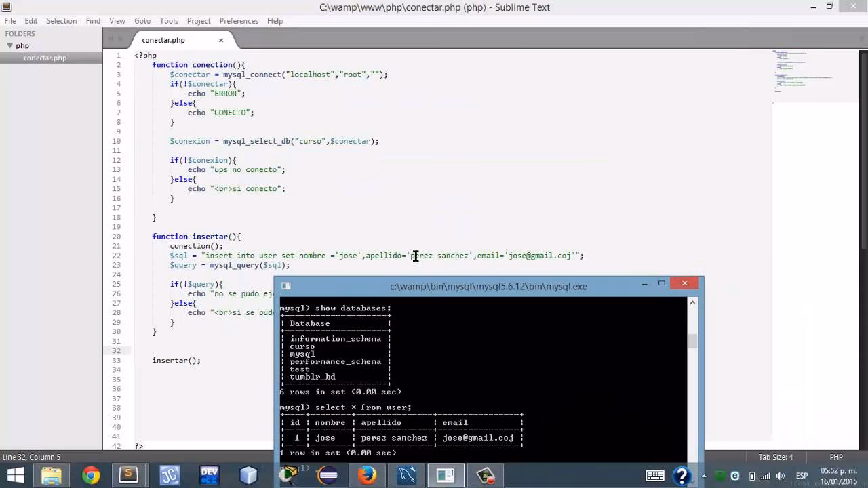The height and width of the screenshot is (488, 868).
Task: Open the Help menu
Action: click(x=275, y=21)
